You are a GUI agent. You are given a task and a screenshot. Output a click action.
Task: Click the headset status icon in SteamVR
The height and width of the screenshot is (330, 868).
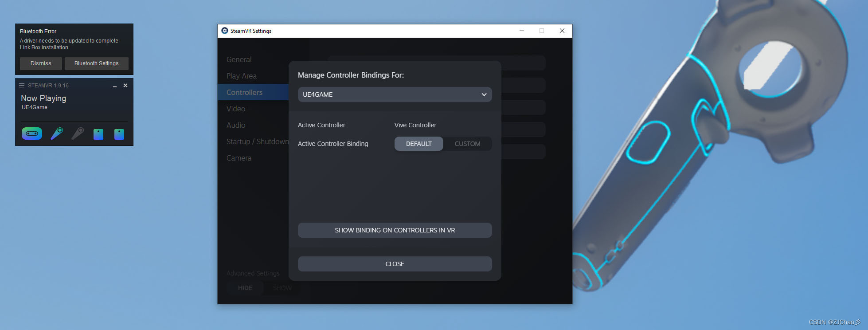coord(32,134)
